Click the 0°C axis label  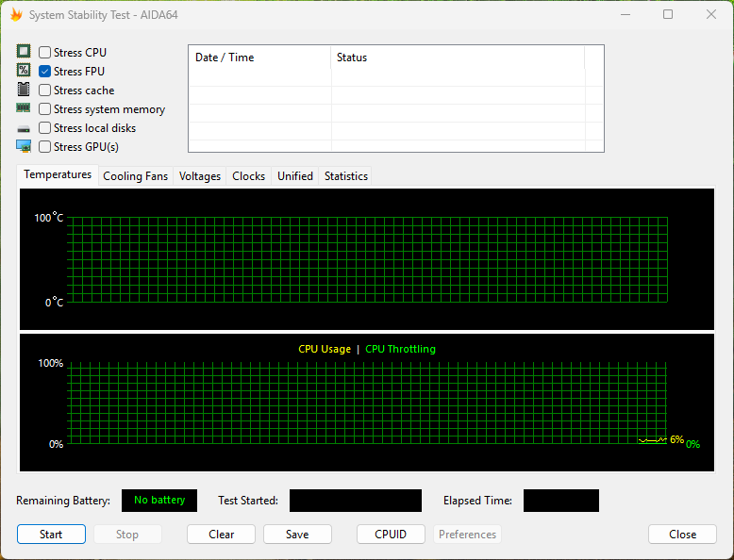(x=55, y=303)
